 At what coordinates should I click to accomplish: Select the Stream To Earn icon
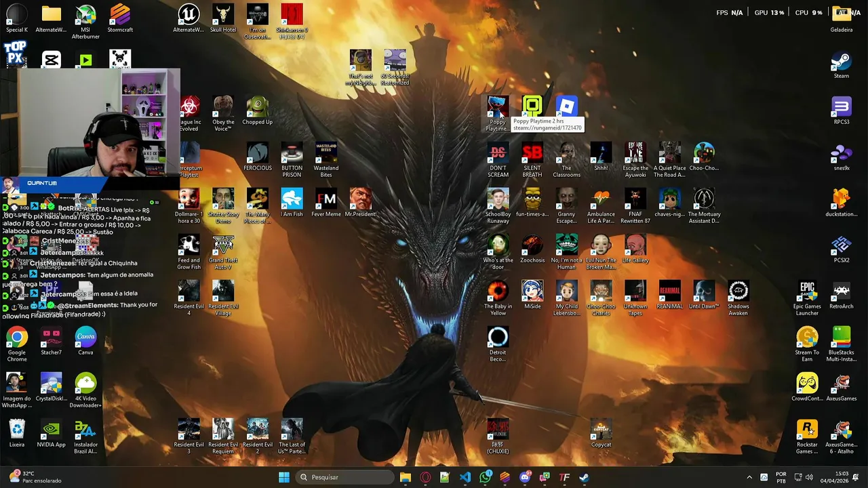pos(807,344)
